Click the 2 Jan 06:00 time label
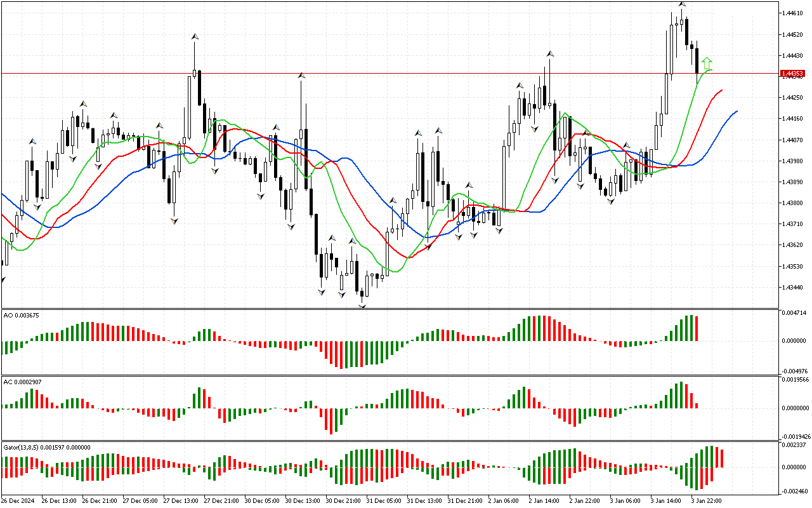The height and width of the screenshot is (508, 812). click(x=503, y=501)
